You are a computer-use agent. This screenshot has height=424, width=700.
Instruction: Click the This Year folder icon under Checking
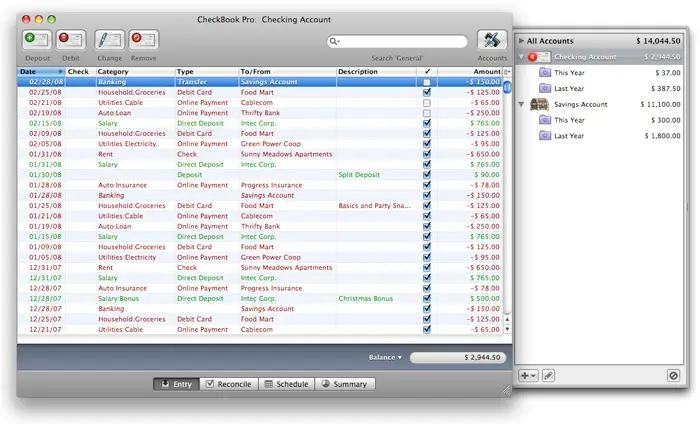[545, 72]
